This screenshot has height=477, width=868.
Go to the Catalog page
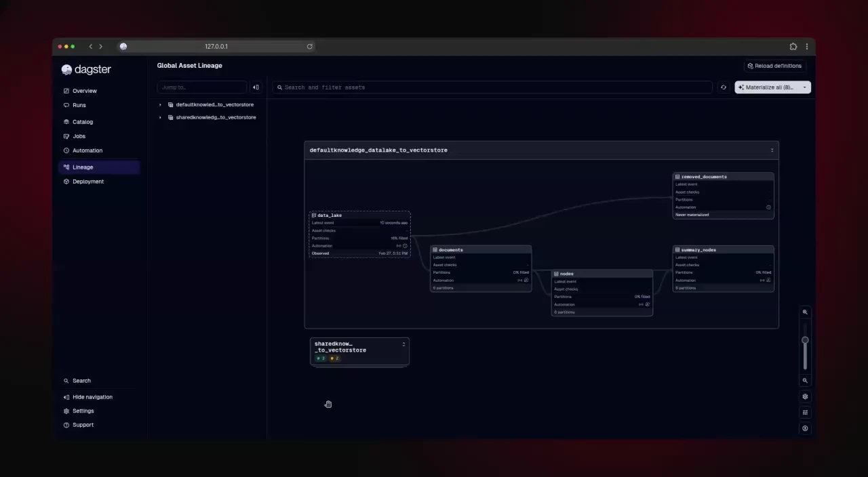point(99,122)
